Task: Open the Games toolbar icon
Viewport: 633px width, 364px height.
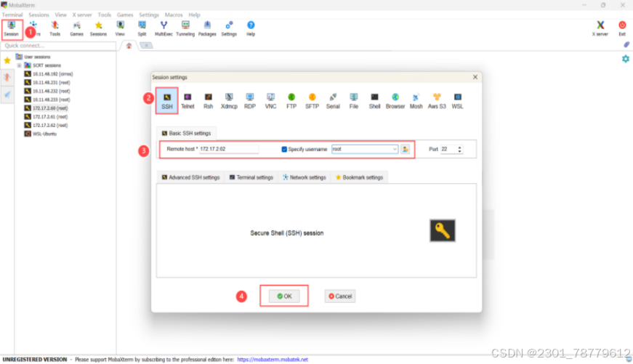Action: click(77, 29)
